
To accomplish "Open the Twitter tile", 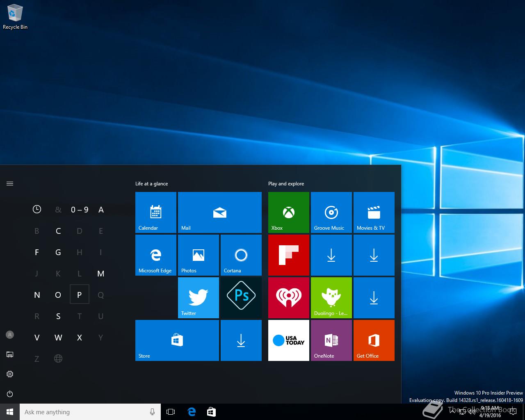I will (x=199, y=298).
